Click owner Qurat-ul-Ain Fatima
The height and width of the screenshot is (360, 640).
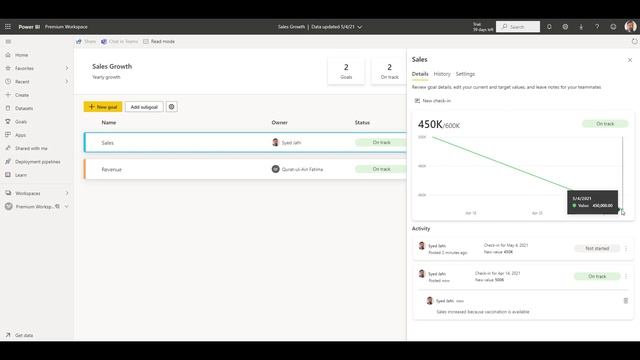point(297,169)
